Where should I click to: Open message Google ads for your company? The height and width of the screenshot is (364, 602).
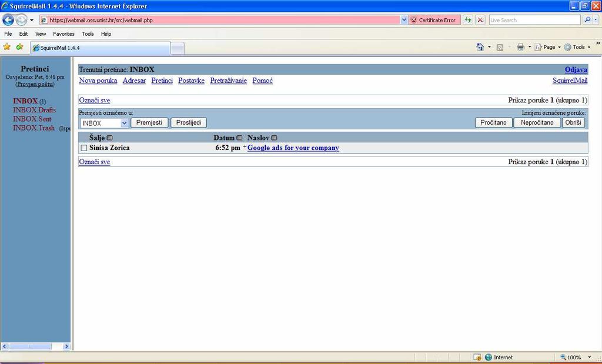(x=293, y=148)
